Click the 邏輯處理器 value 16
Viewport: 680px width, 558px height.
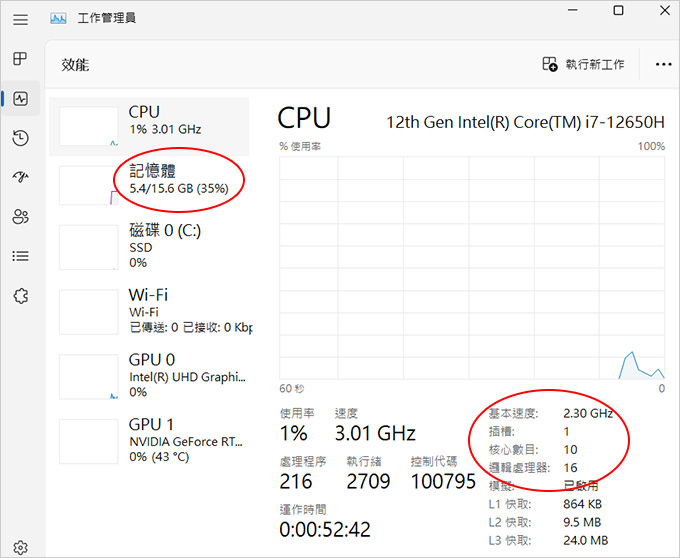pyautogui.click(x=570, y=468)
